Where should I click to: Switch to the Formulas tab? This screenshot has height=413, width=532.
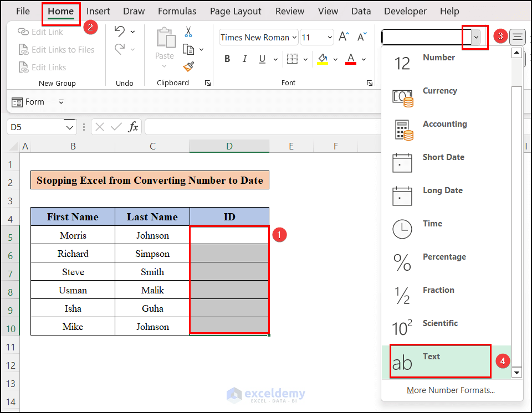[177, 11]
